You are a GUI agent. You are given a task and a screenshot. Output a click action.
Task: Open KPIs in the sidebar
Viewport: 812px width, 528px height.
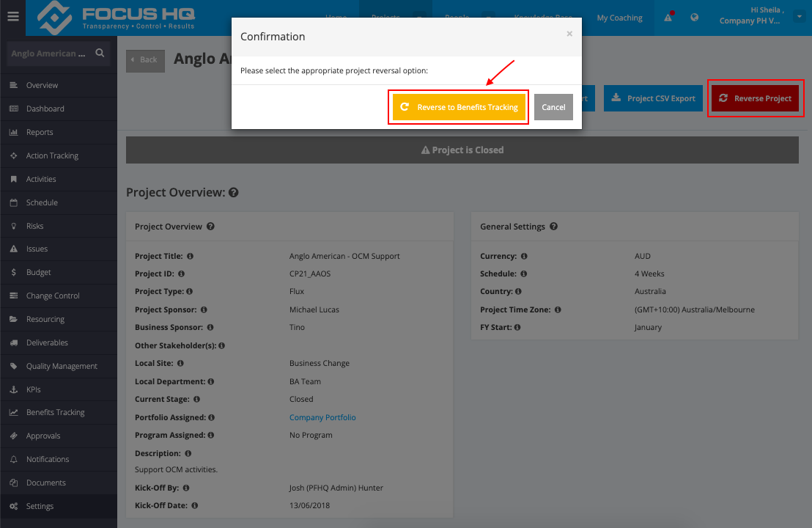tap(59, 389)
